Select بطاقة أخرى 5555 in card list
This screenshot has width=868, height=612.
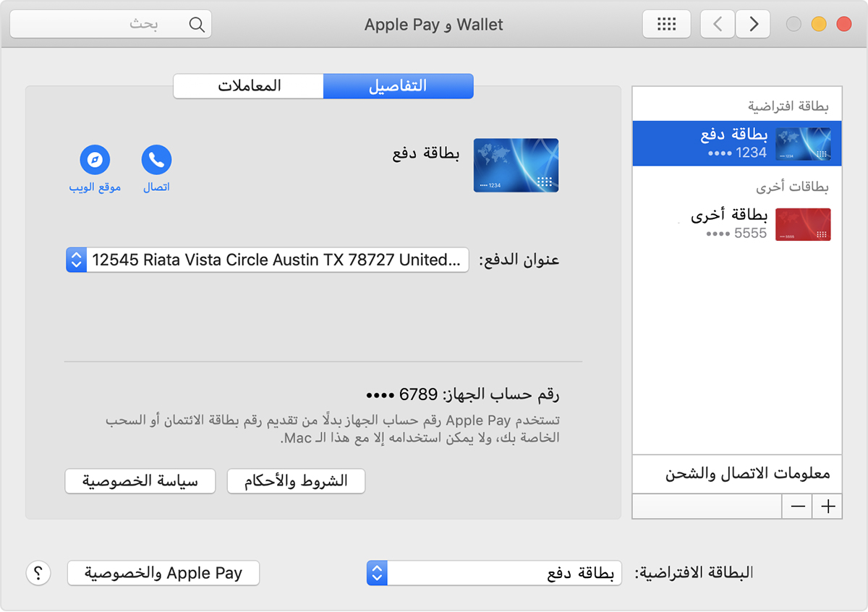[x=737, y=224]
